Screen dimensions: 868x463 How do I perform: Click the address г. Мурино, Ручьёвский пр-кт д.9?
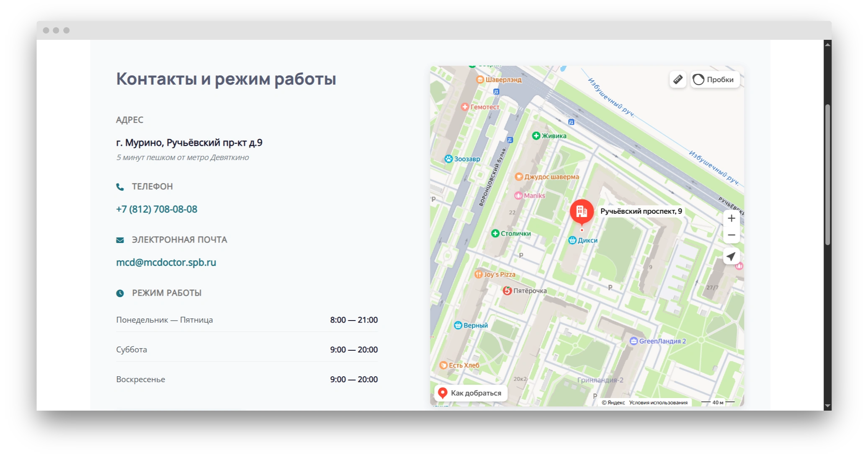[x=189, y=142]
